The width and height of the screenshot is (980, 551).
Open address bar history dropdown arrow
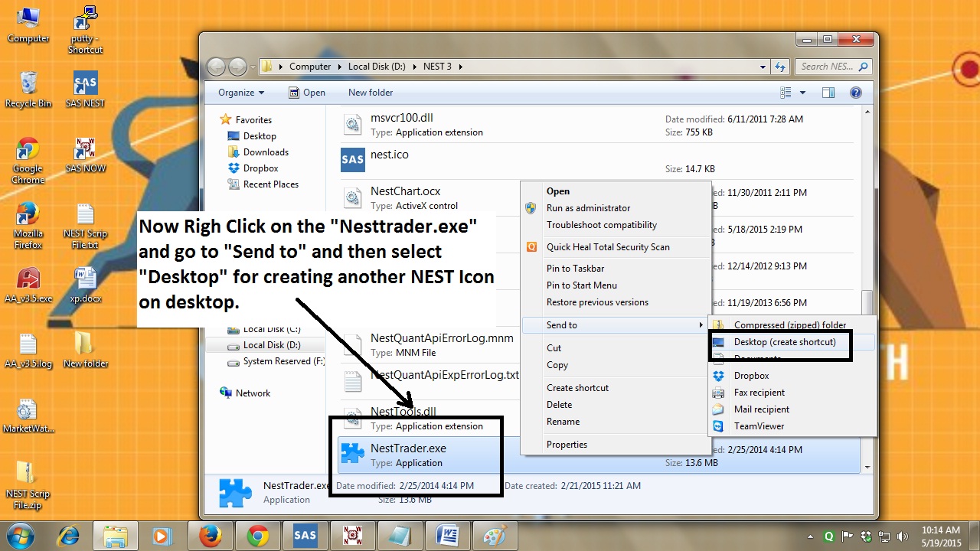click(x=763, y=67)
